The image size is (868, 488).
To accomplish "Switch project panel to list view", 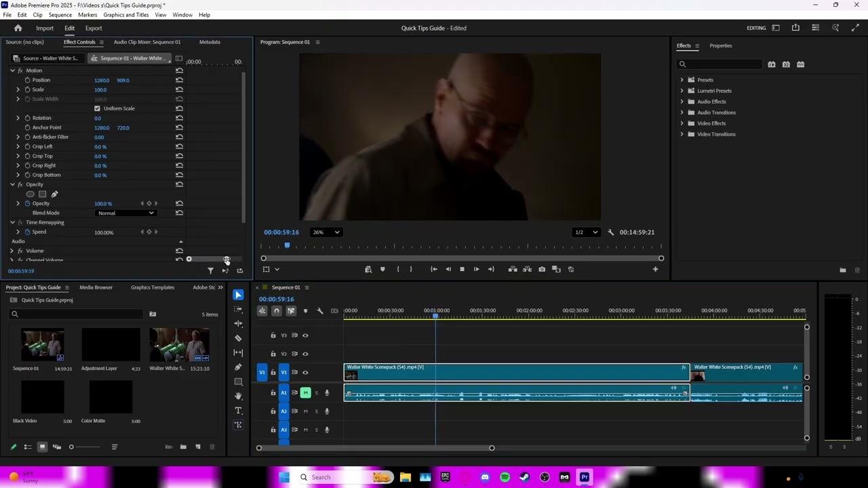I will coord(28,447).
